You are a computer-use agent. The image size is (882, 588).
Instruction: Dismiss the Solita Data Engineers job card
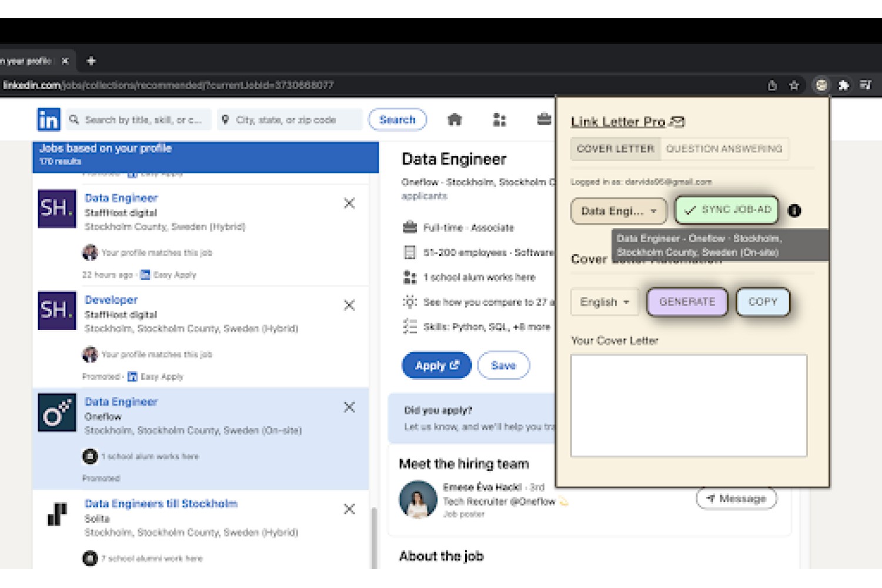click(349, 509)
